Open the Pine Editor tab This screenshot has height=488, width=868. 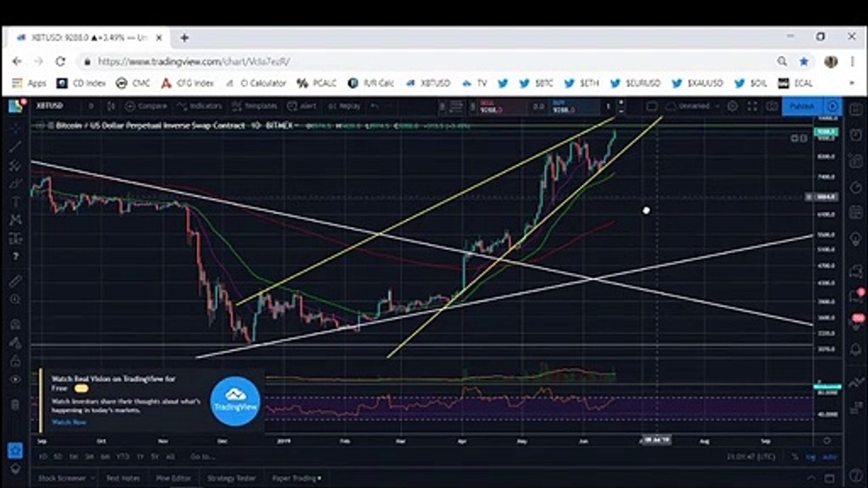(174, 479)
